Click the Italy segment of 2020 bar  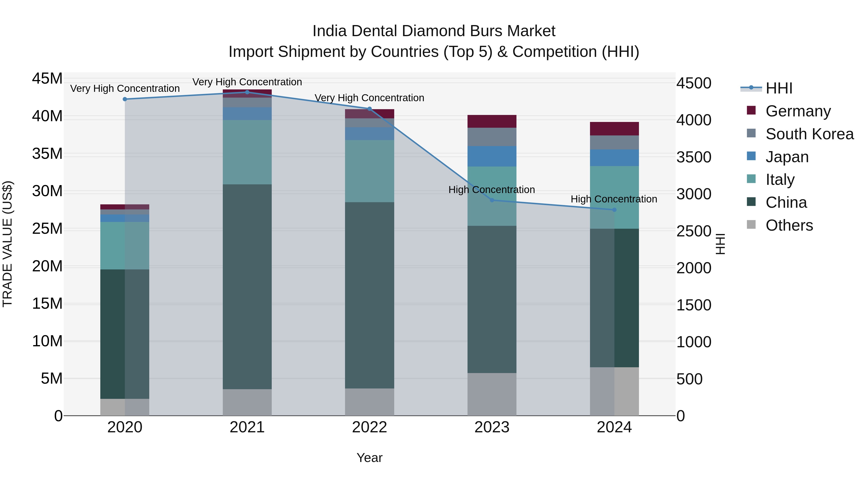[x=125, y=246]
